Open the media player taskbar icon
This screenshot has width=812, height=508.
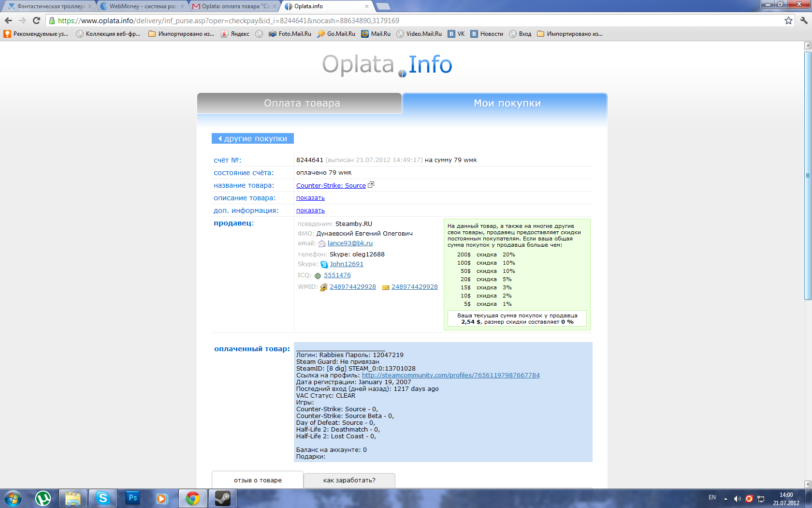(x=162, y=498)
